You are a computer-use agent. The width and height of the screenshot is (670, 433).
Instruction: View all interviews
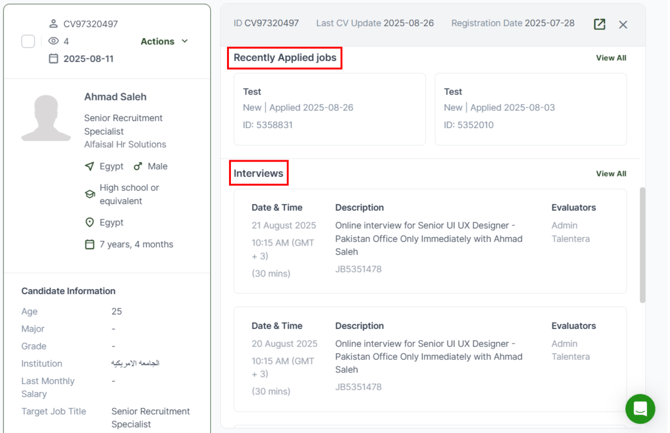point(610,174)
